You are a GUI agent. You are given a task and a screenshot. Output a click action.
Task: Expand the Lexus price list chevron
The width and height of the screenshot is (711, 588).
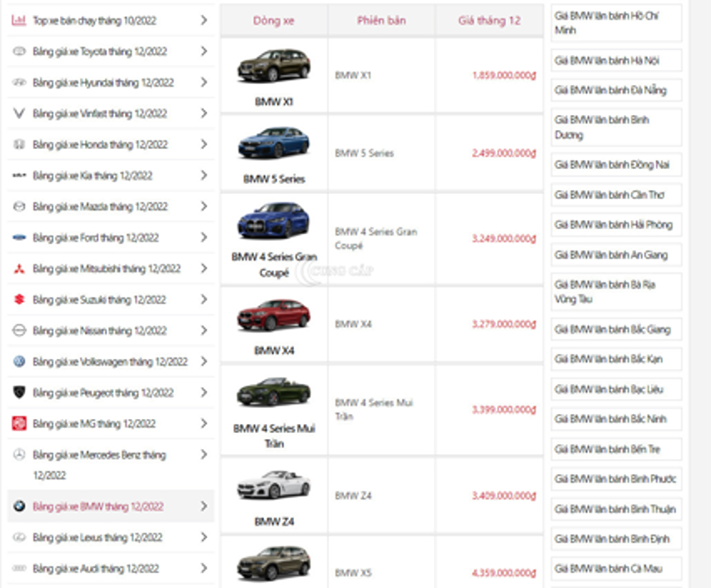click(204, 537)
